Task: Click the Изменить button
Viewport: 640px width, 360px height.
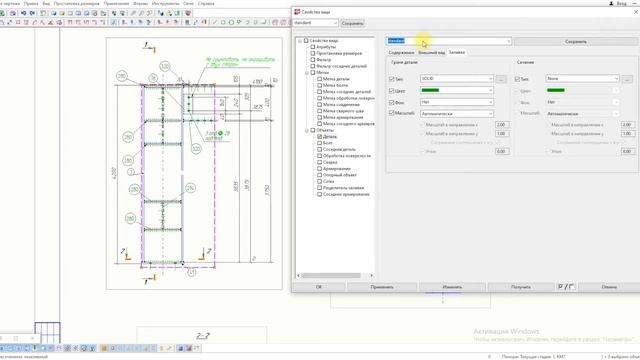Action: pyautogui.click(x=452, y=287)
